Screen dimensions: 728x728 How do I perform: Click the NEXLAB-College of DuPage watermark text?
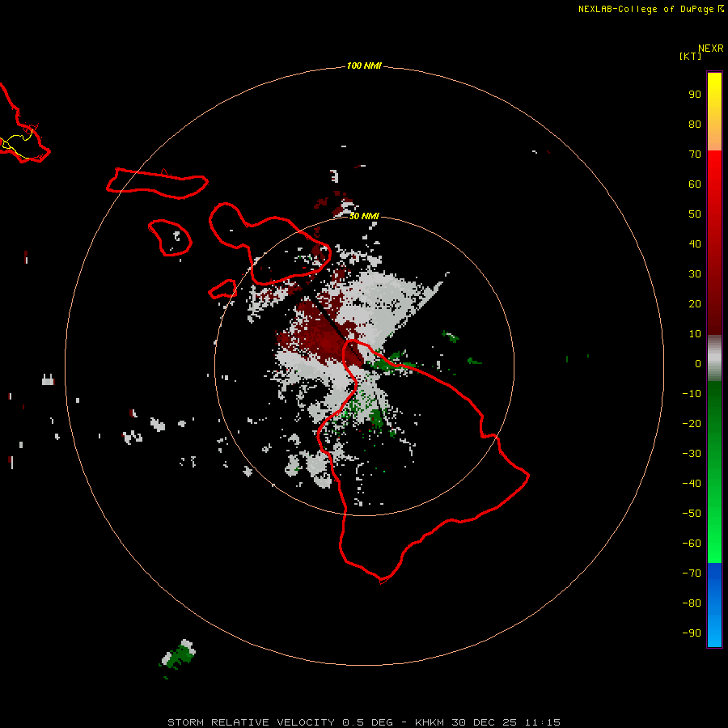(x=650, y=9)
